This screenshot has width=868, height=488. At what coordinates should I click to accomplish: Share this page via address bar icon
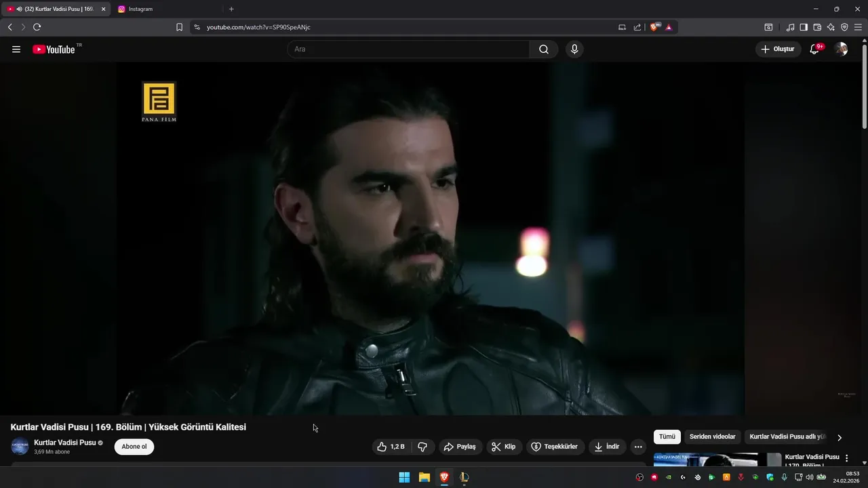[x=637, y=27]
